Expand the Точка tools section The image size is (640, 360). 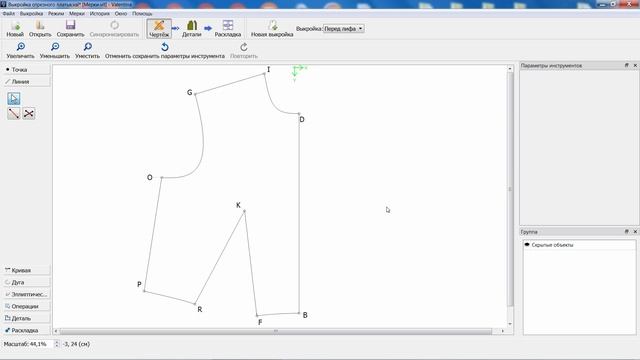pos(27,70)
